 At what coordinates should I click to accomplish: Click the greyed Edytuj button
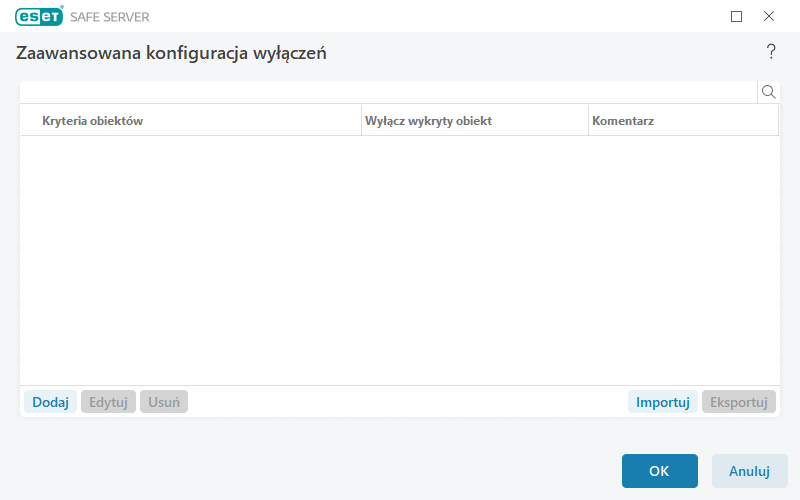[x=108, y=402]
